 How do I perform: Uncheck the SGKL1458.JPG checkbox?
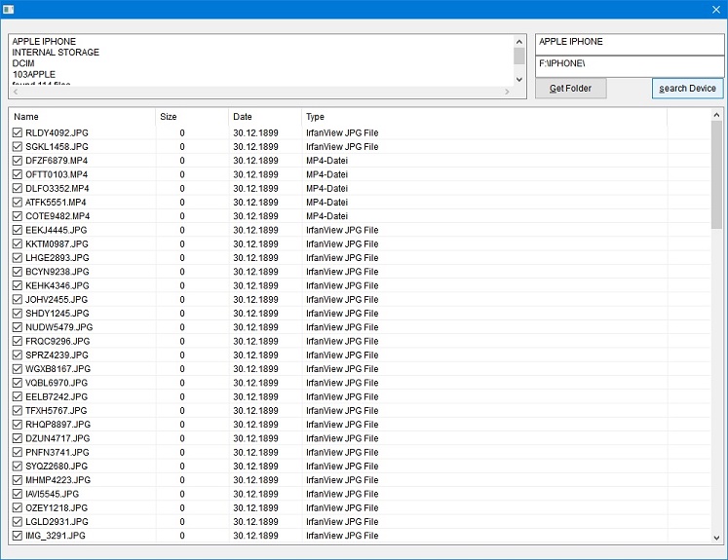pos(18,147)
